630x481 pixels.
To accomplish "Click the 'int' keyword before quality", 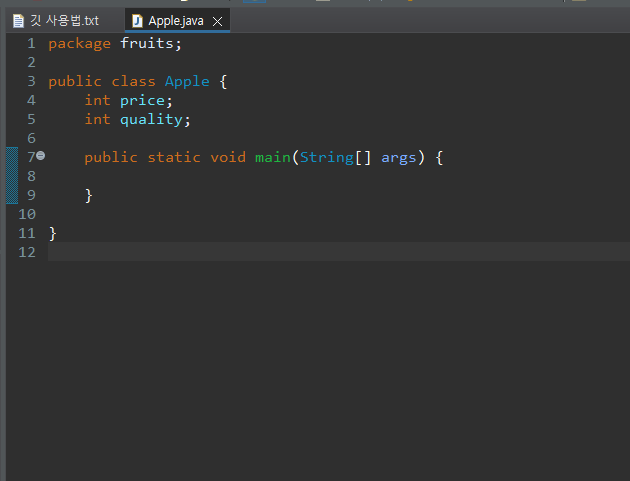I will pyautogui.click(x=98, y=119).
